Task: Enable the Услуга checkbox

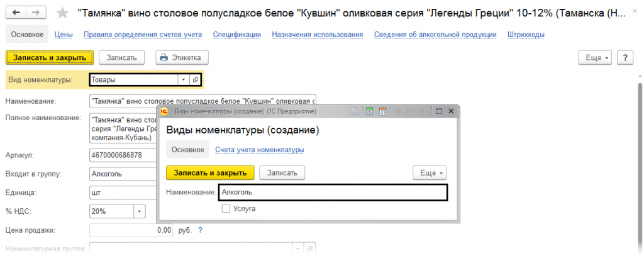Action: click(x=226, y=208)
